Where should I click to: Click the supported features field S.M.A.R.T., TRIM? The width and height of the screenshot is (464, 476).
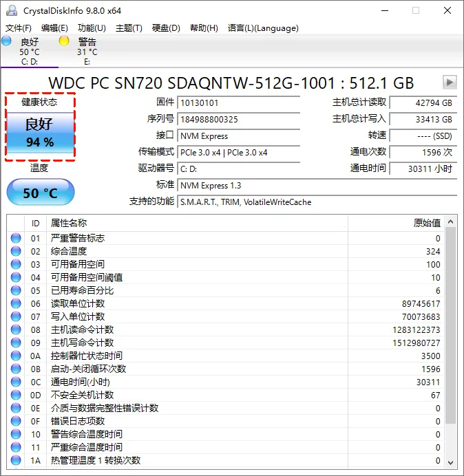(x=317, y=202)
